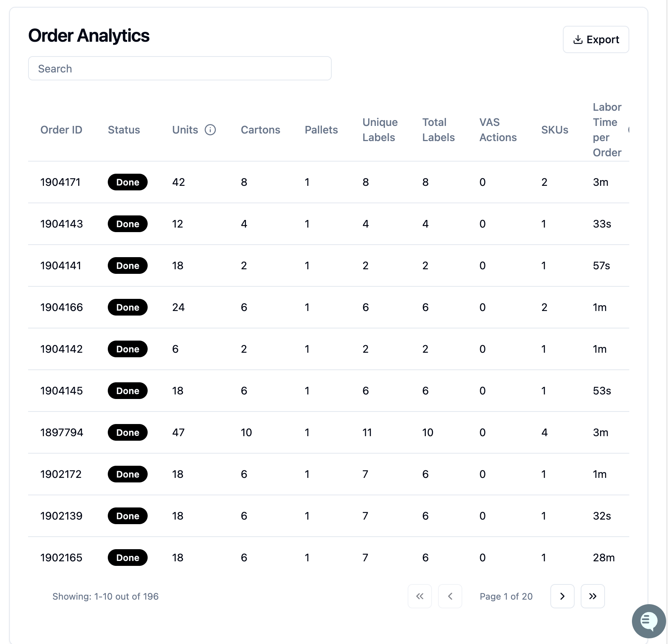The width and height of the screenshot is (668, 644).
Task: Click the Status column header
Action: tap(124, 130)
